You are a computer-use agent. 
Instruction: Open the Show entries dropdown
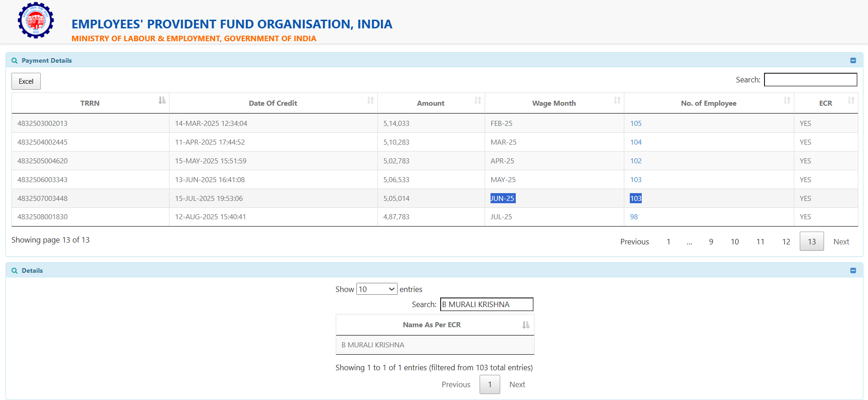pyautogui.click(x=377, y=289)
